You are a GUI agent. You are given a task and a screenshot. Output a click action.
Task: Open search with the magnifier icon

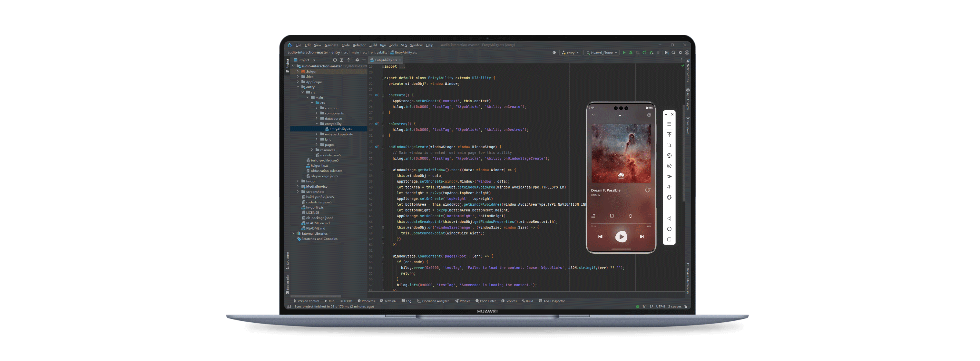point(674,53)
